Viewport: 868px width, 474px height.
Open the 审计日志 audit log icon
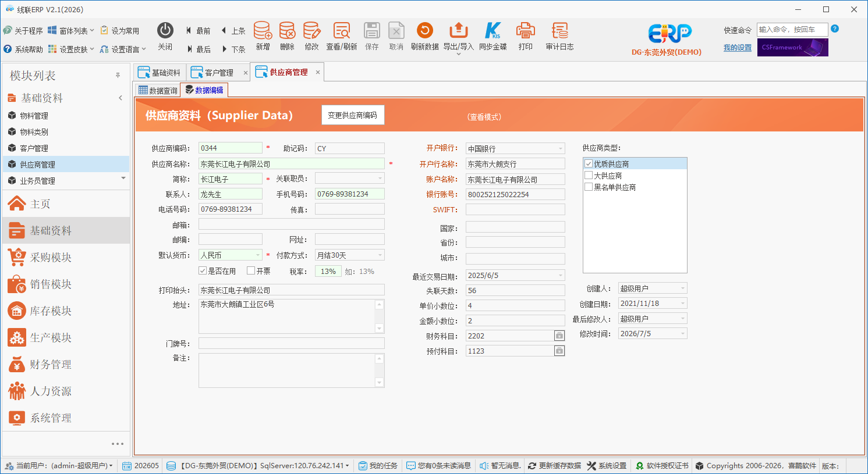tap(560, 31)
